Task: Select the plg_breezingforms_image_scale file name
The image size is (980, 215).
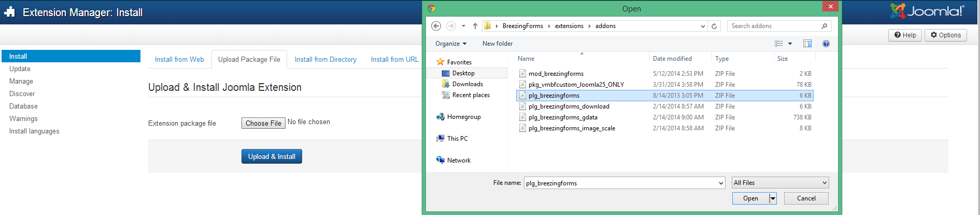Action: 572,128
